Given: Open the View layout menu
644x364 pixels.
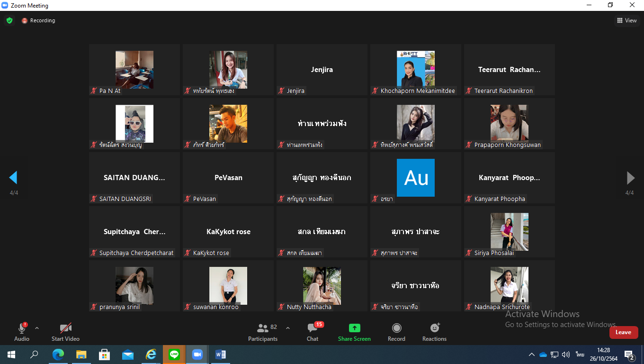Looking at the screenshot, I should 626,20.
